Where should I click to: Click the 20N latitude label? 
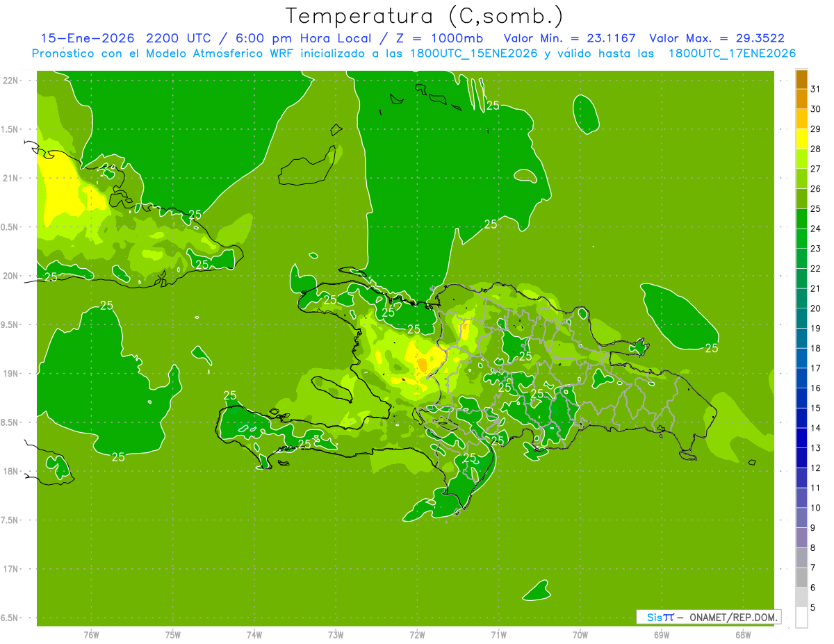10,276
